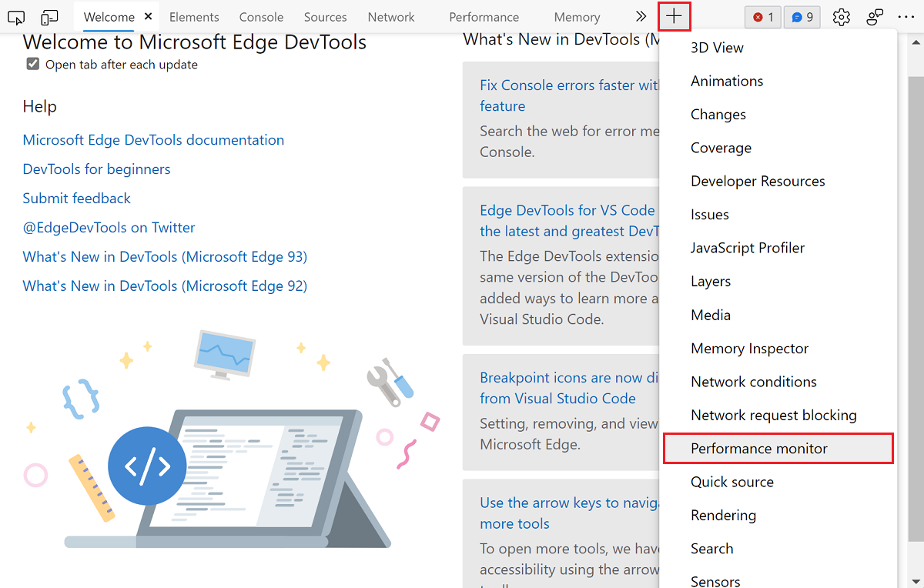Open the issues counter badge

[x=802, y=17]
